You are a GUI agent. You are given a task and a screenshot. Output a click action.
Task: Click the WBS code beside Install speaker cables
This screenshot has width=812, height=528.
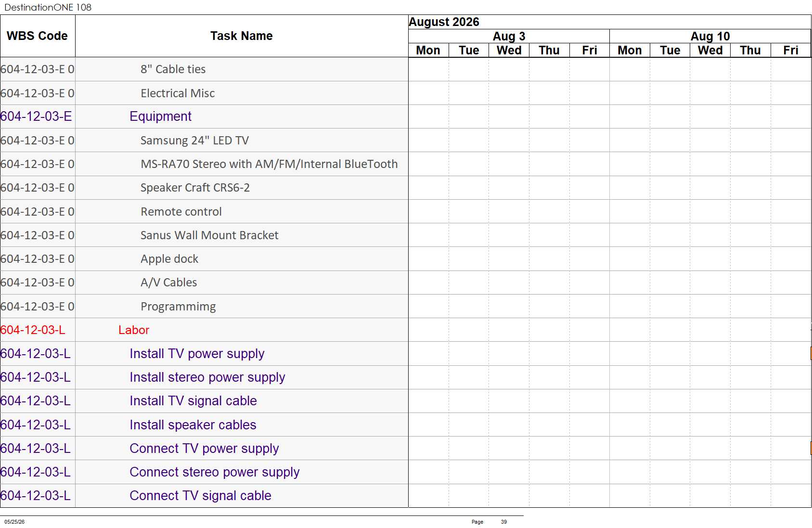point(36,425)
